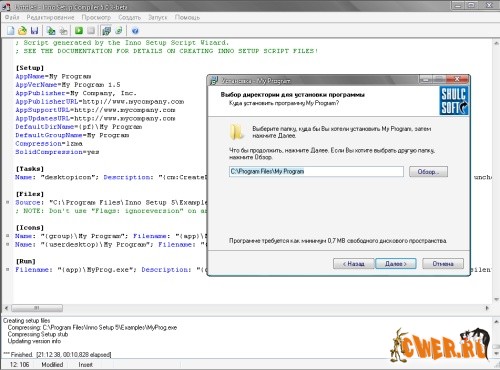Click the Отмена cancel button
Screen dimensions: 500x370
(443, 264)
